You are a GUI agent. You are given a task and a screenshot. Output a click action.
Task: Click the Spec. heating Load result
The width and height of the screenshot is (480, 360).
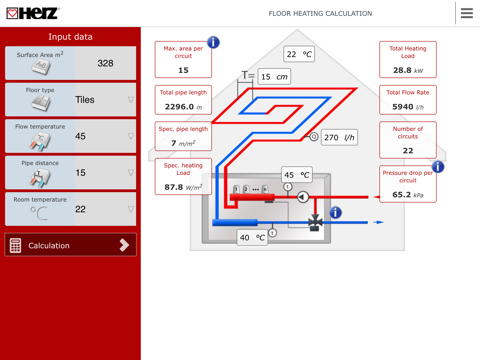click(x=183, y=177)
